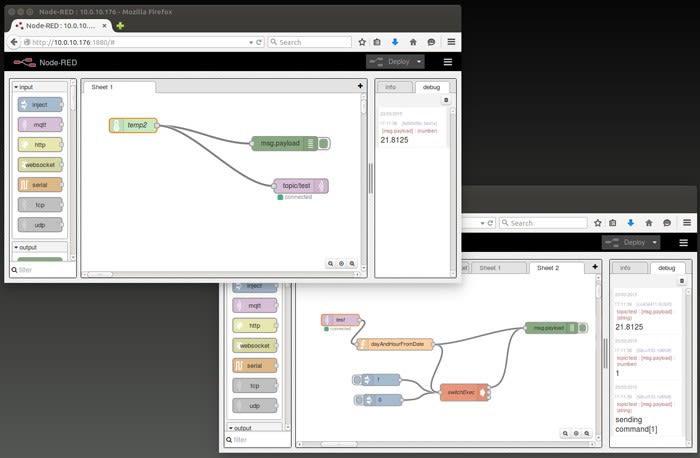The image size is (700, 458).
Task: Switch to Sheet 1 tab in front window
Action: point(119,87)
